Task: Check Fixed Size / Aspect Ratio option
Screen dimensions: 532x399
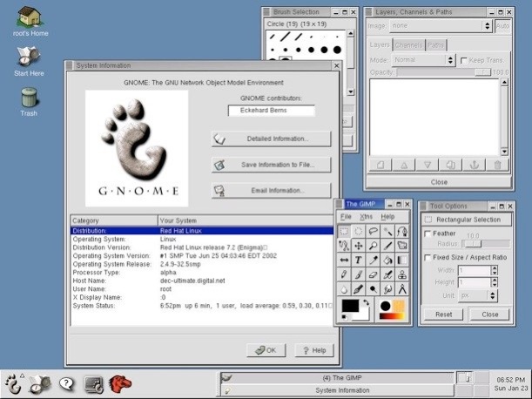Action: click(427, 258)
